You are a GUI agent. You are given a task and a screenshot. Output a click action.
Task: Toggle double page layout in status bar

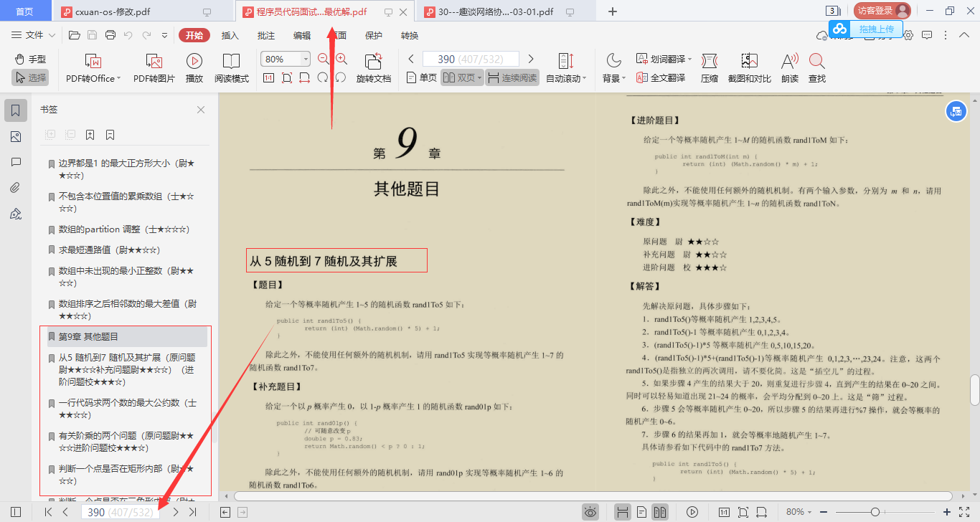tap(660, 512)
